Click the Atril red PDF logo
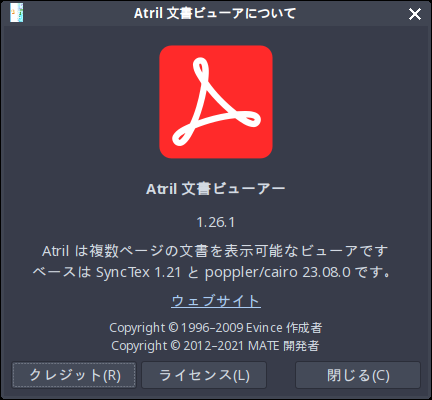The height and width of the screenshot is (400, 432). click(216, 102)
